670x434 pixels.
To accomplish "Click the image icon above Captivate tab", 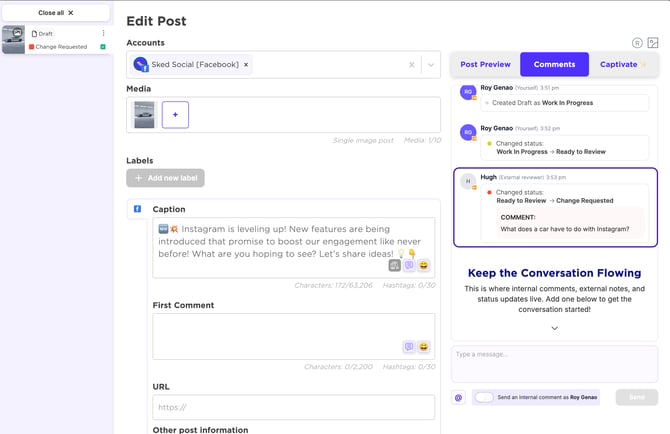I will point(653,43).
